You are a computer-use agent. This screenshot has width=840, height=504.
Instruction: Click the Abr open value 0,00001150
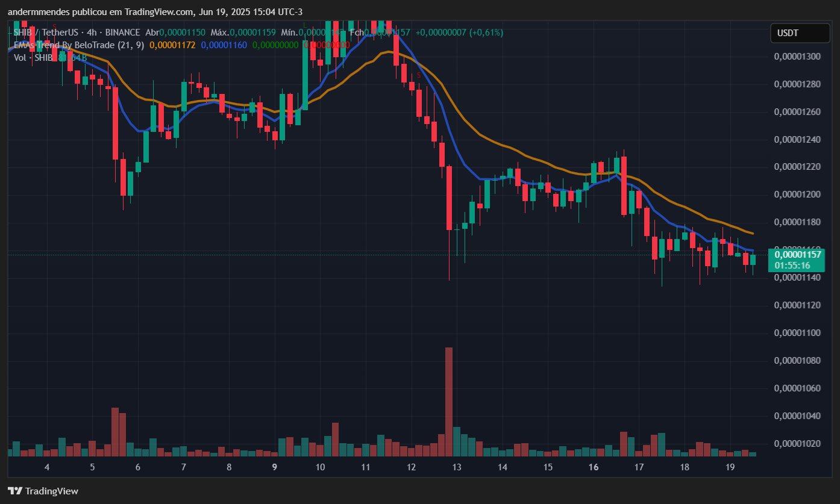point(183,33)
